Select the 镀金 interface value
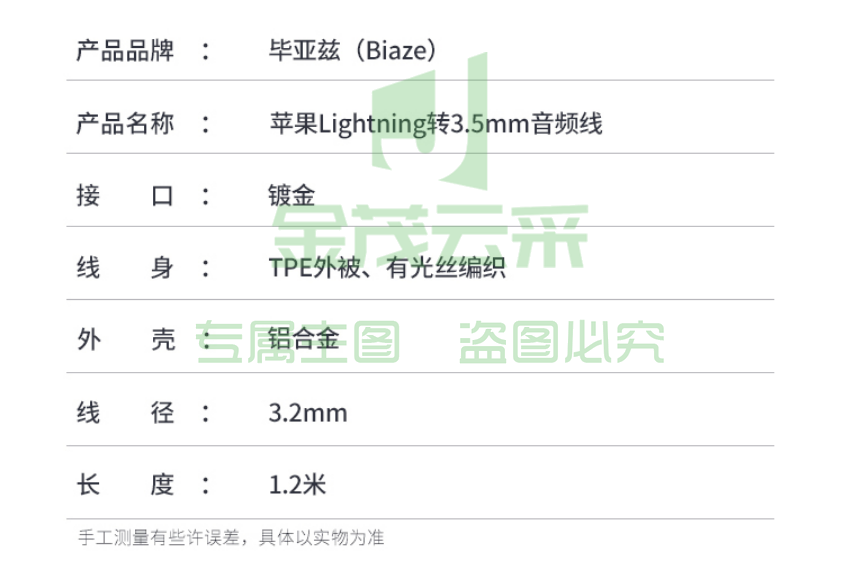The image size is (847, 584). (x=292, y=196)
